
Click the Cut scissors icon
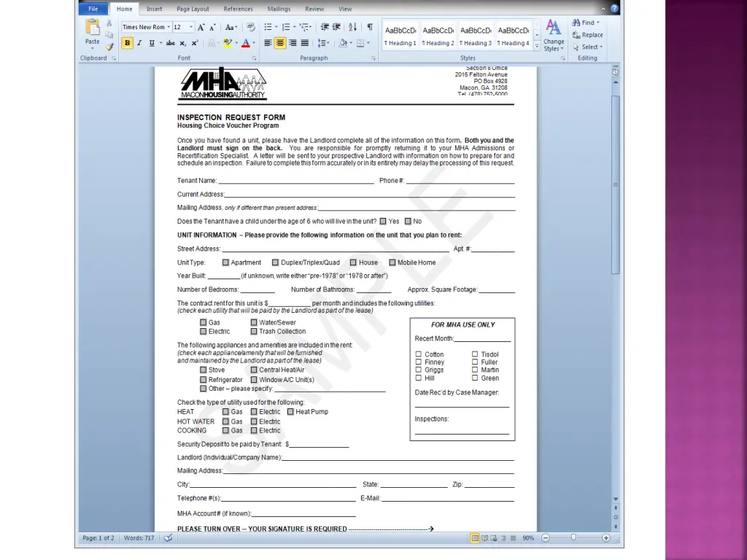click(109, 23)
